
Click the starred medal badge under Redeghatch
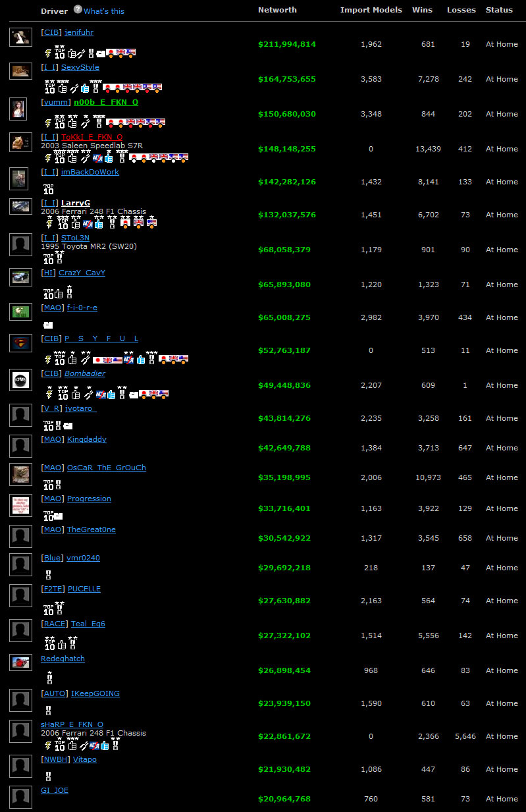[48, 677]
